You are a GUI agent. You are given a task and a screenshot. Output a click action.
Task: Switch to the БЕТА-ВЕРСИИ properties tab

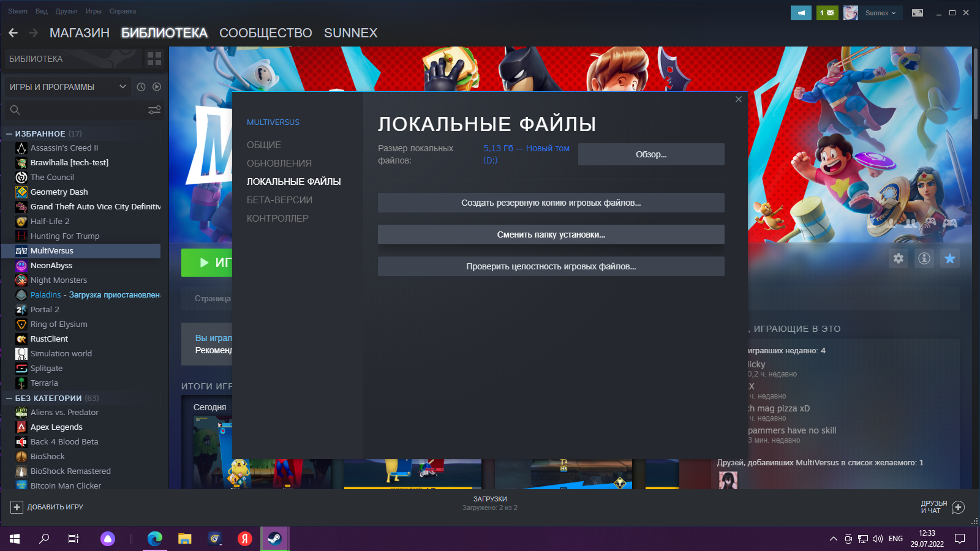pos(279,200)
